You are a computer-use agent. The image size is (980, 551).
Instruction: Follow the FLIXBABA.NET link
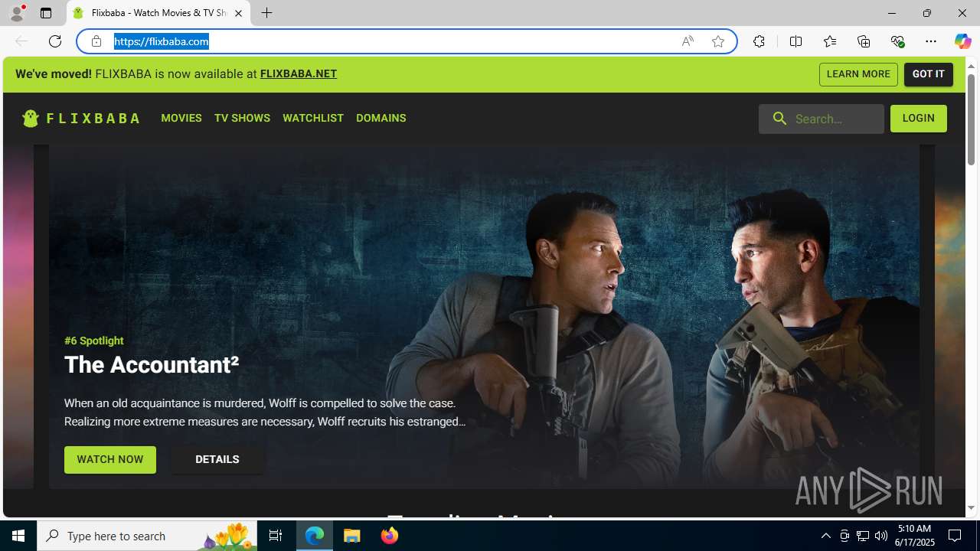coord(299,74)
